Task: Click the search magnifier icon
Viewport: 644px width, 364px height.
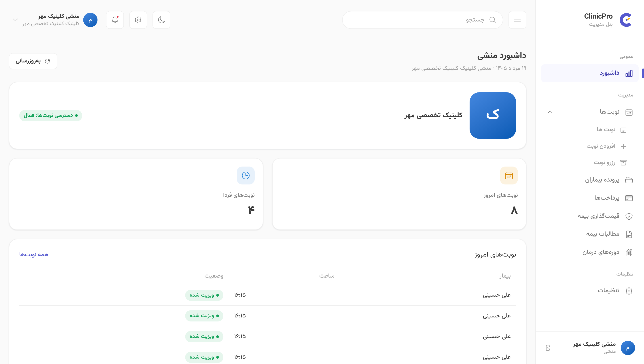Action: [x=492, y=20]
